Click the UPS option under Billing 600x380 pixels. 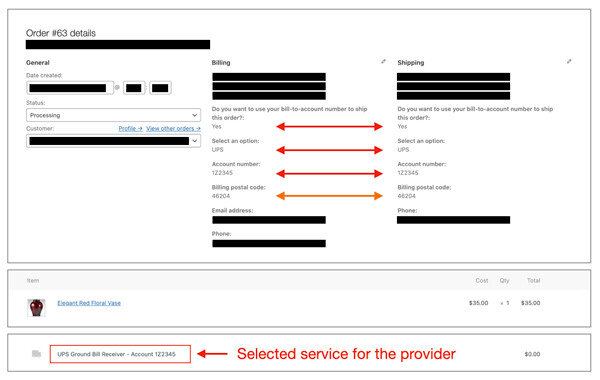(x=217, y=150)
